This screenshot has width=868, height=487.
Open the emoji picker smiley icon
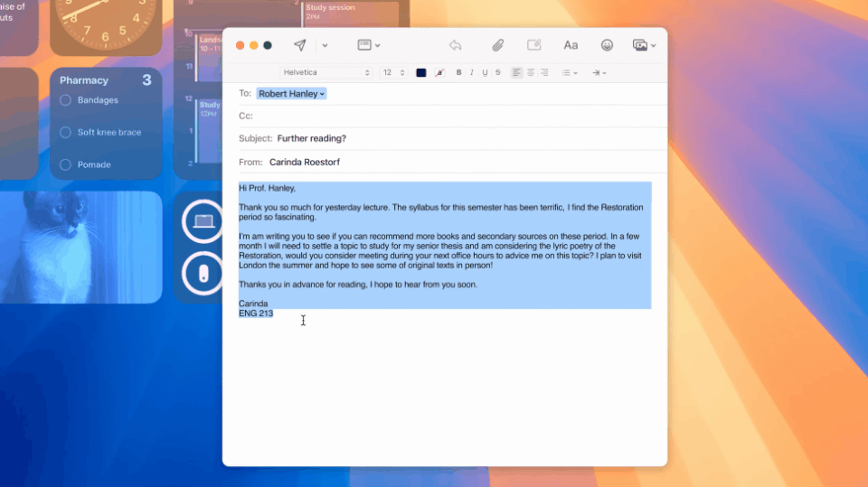[607, 45]
